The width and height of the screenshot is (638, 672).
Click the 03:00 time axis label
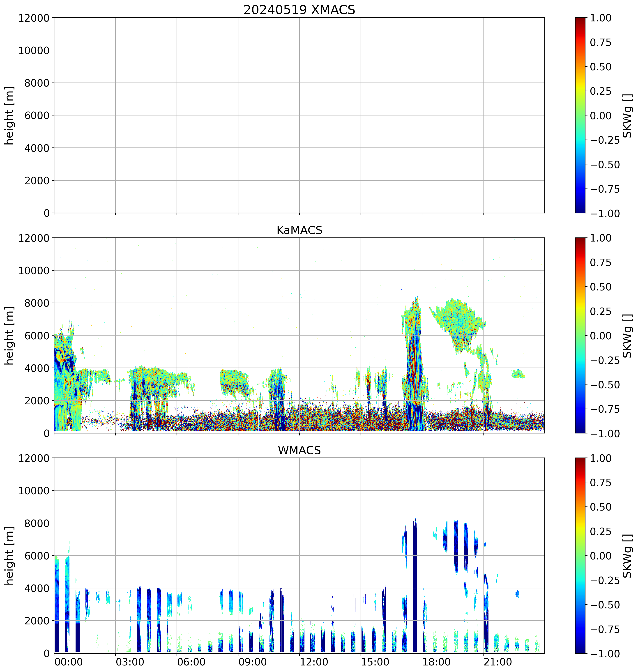tap(130, 662)
